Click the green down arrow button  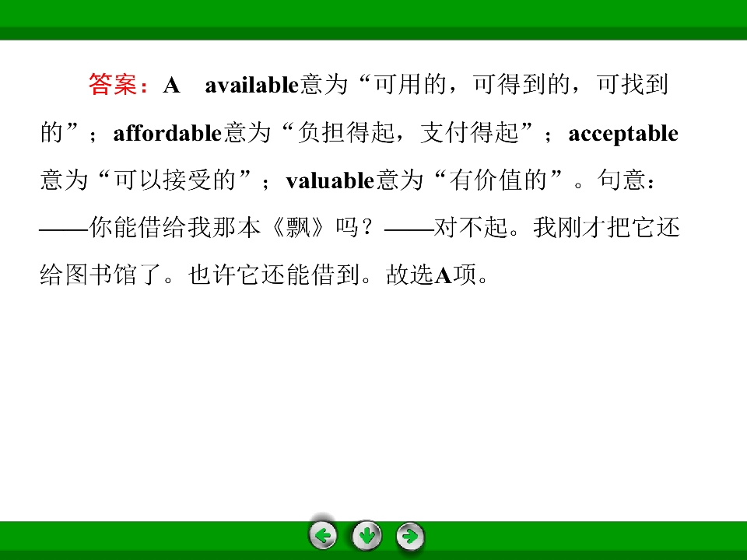click(366, 536)
